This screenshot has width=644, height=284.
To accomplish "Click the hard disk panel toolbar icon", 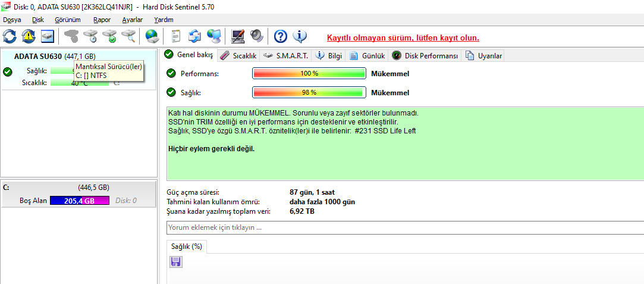I will click(48, 36).
